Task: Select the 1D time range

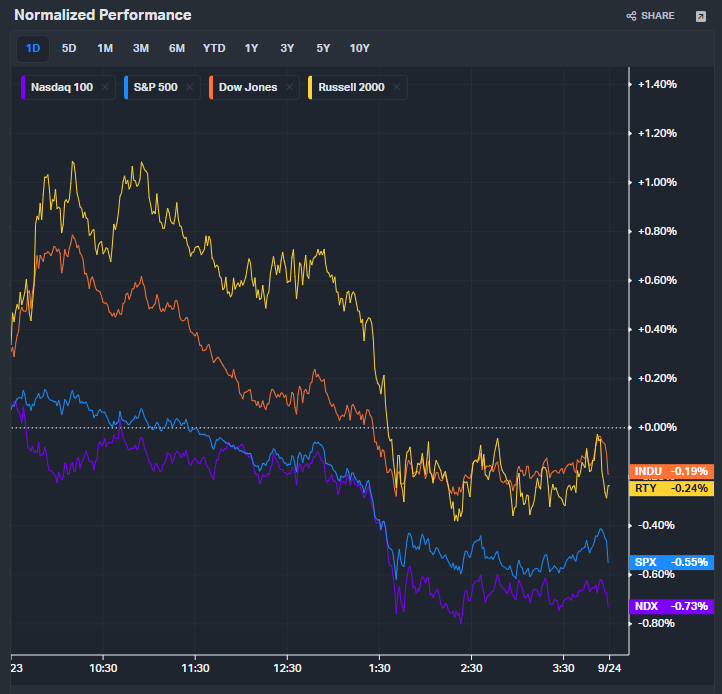Action: pyautogui.click(x=33, y=48)
